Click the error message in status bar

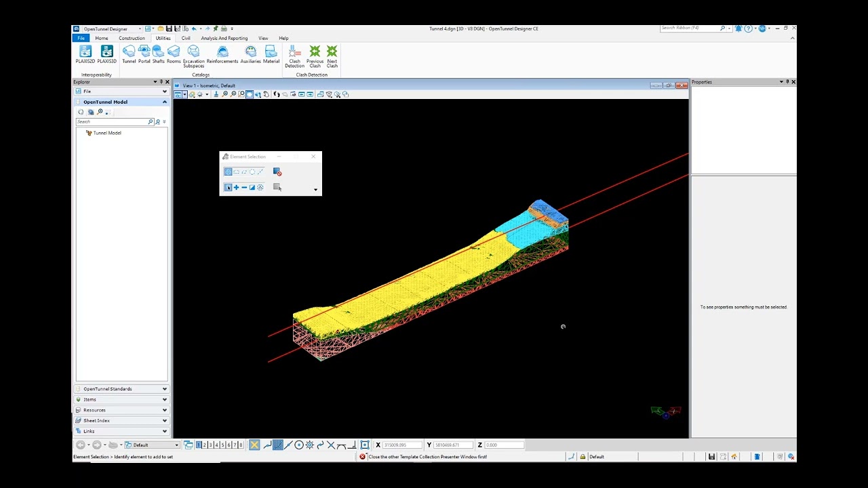pos(427,457)
